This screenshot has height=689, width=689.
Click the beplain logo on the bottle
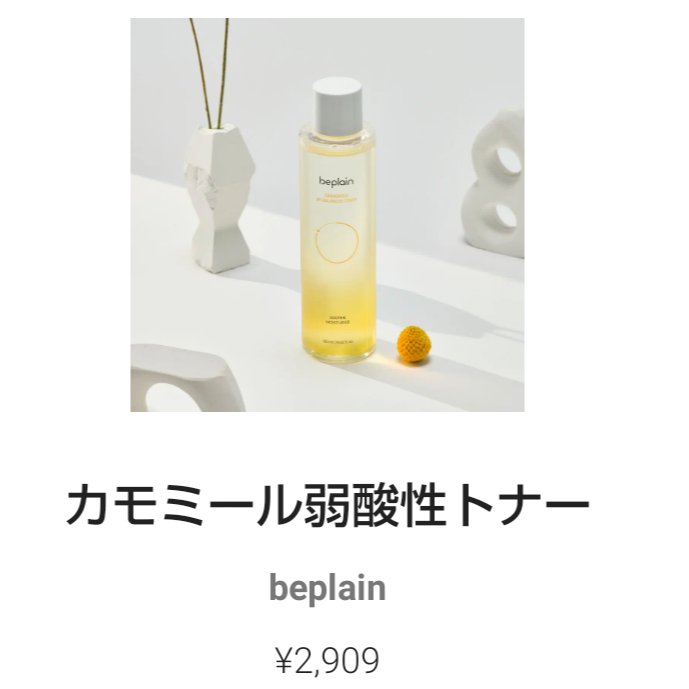pos(337,181)
